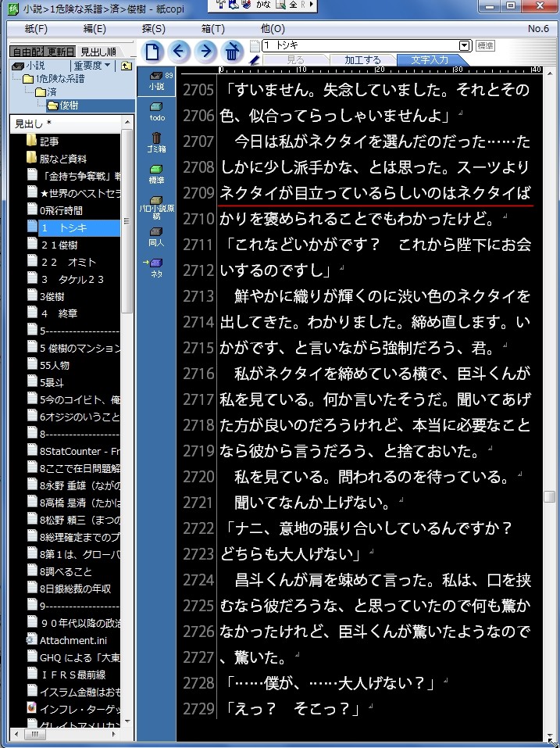Click the 見出し * column header
560x748 pixels.
point(65,124)
